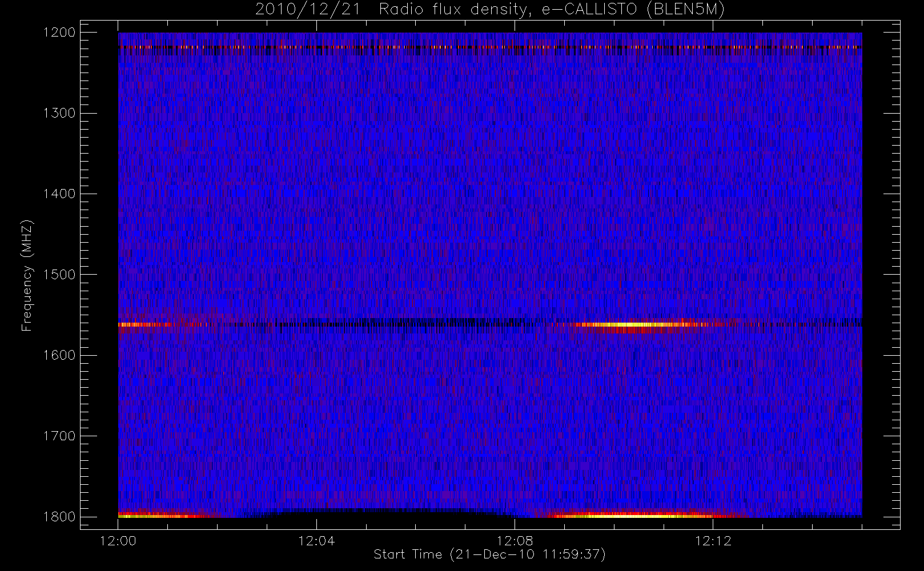Click the 1200 frequency tick label
Viewport: 924px width, 571px height.
coord(59,33)
